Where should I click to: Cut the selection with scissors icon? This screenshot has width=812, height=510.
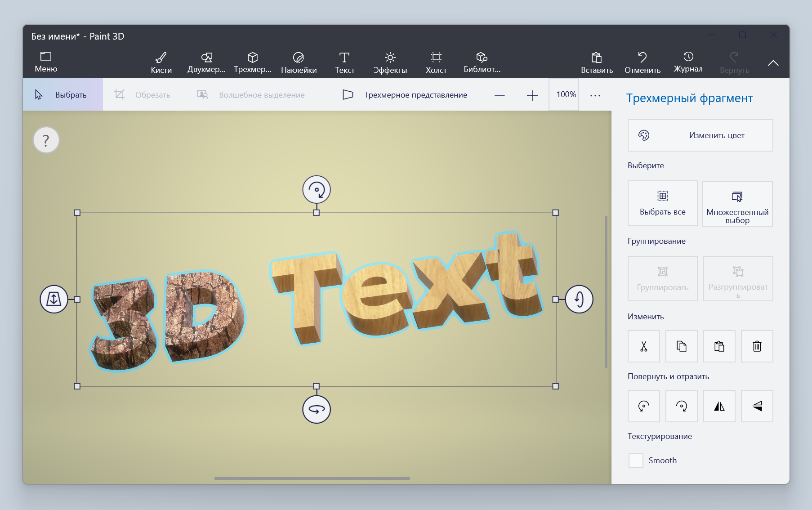point(644,346)
